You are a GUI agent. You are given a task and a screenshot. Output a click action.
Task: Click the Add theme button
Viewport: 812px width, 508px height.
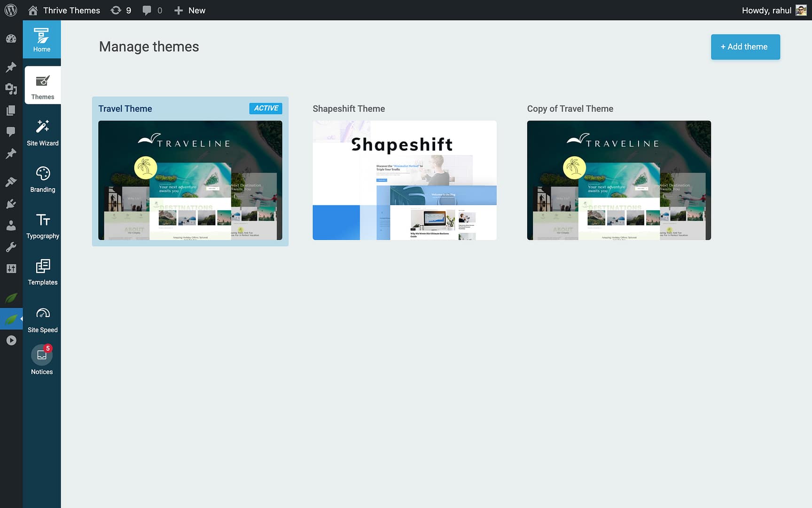pos(745,47)
